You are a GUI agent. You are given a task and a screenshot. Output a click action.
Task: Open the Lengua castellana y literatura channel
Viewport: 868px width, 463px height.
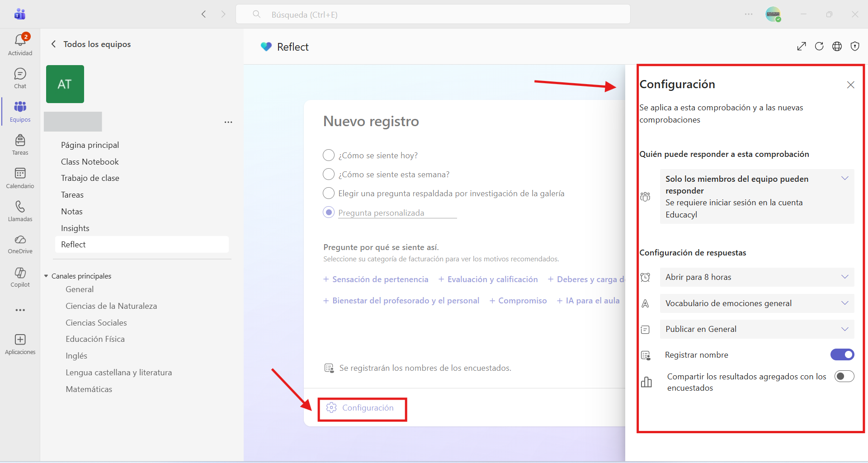(x=119, y=373)
